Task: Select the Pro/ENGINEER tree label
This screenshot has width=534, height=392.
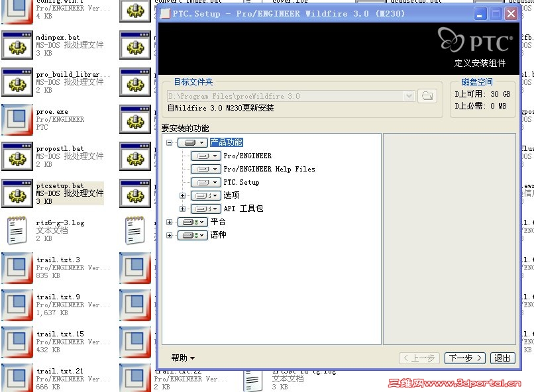Action: [248, 156]
